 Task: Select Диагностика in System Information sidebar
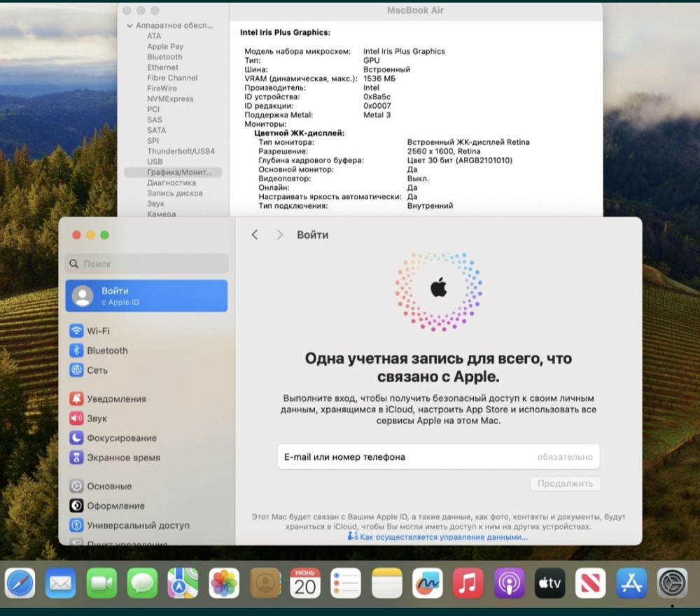pos(172,183)
